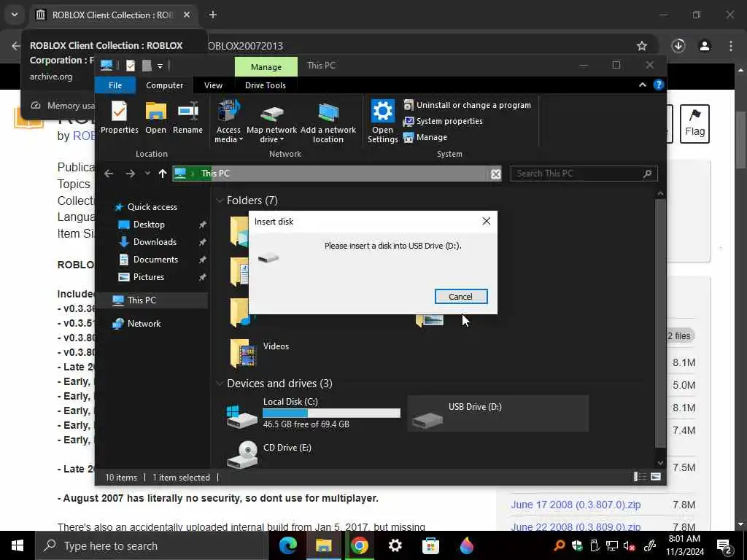This screenshot has width=747, height=560.
Task: Click Manage in the System group
Action: (425, 137)
